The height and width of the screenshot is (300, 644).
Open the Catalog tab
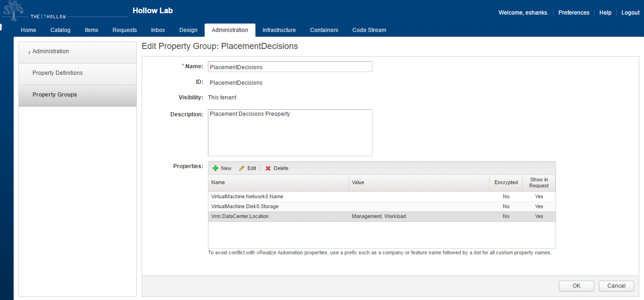pos(60,30)
